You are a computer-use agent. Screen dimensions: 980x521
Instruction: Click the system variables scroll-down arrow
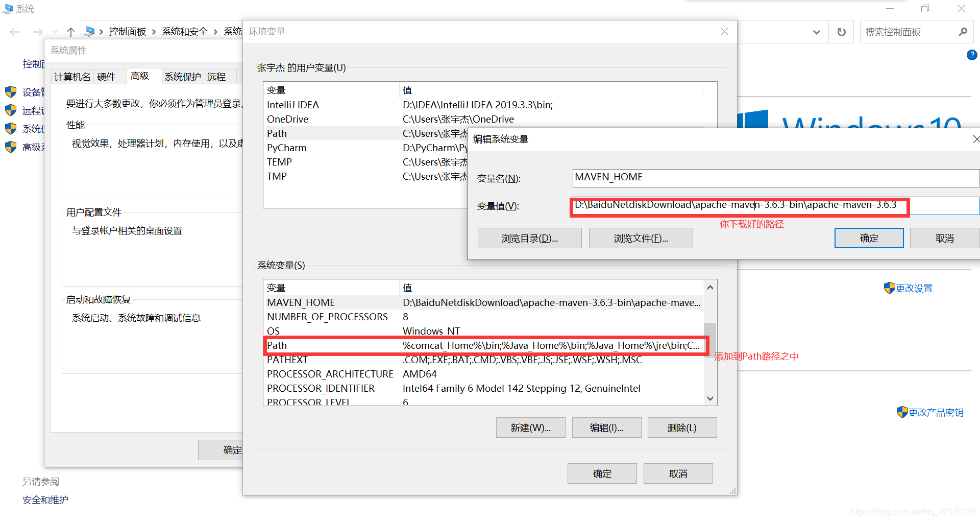click(x=710, y=398)
